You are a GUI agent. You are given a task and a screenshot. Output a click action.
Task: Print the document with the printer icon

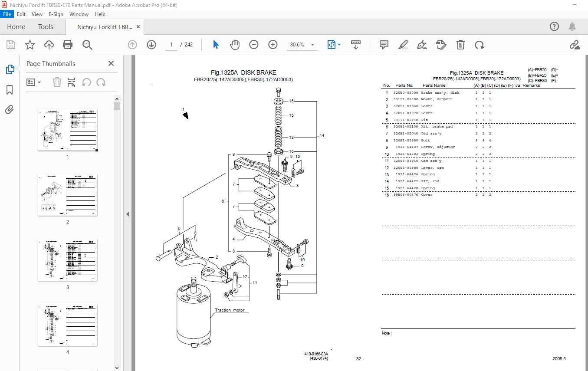tap(68, 45)
